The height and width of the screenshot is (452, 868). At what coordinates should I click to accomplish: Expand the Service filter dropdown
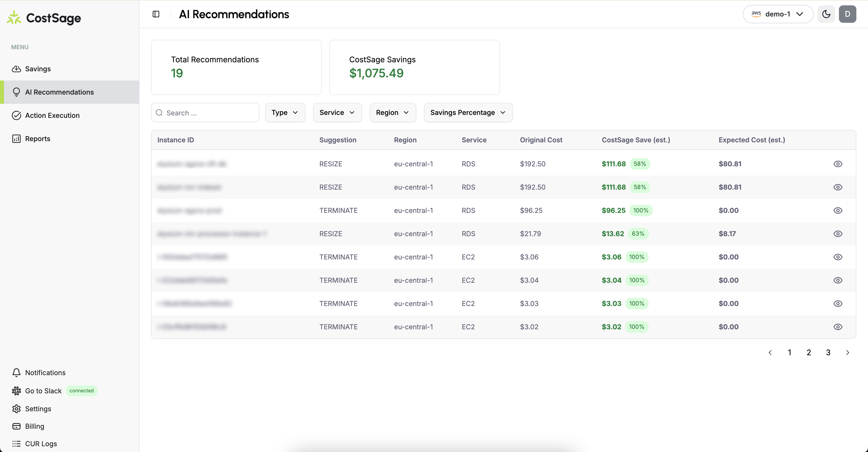tap(337, 113)
